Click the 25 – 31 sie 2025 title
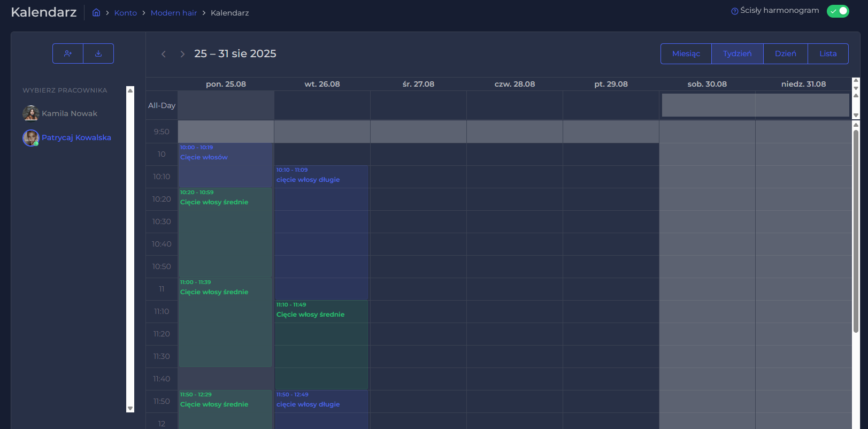The image size is (868, 429). tap(235, 53)
